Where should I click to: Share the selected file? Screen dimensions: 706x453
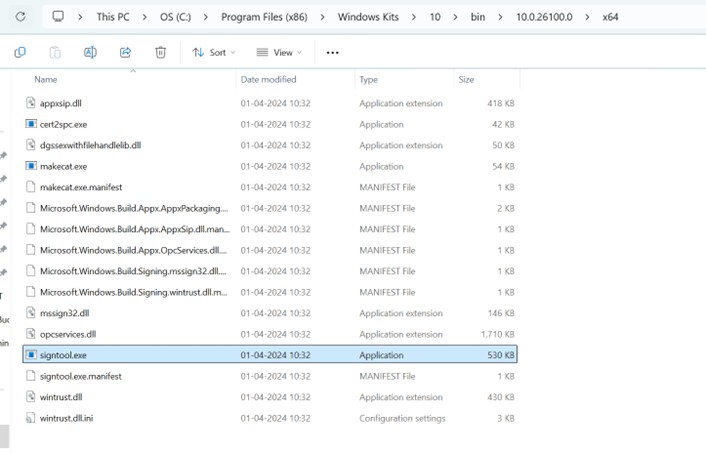click(125, 53)
